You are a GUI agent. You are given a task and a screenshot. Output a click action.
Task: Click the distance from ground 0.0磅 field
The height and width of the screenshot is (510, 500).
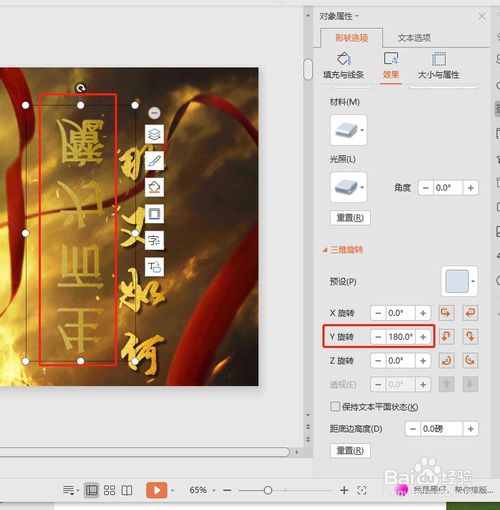click(441, 429)
